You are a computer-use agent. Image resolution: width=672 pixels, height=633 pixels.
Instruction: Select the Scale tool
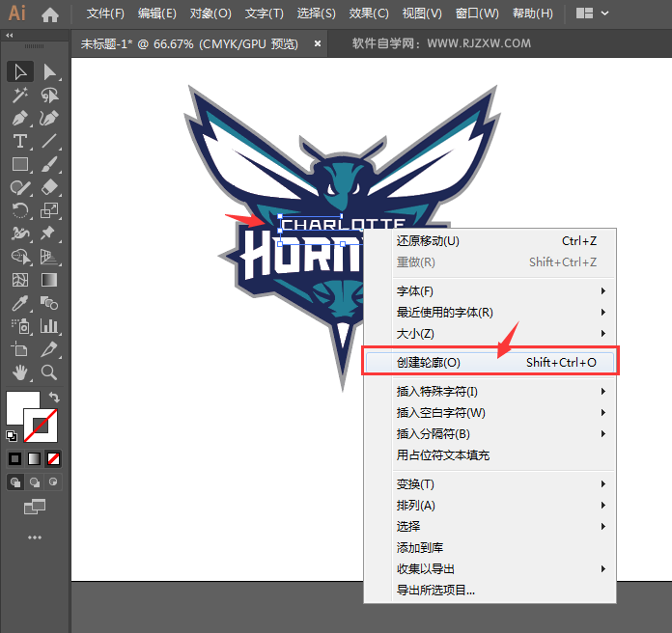(x=49, y=210)
